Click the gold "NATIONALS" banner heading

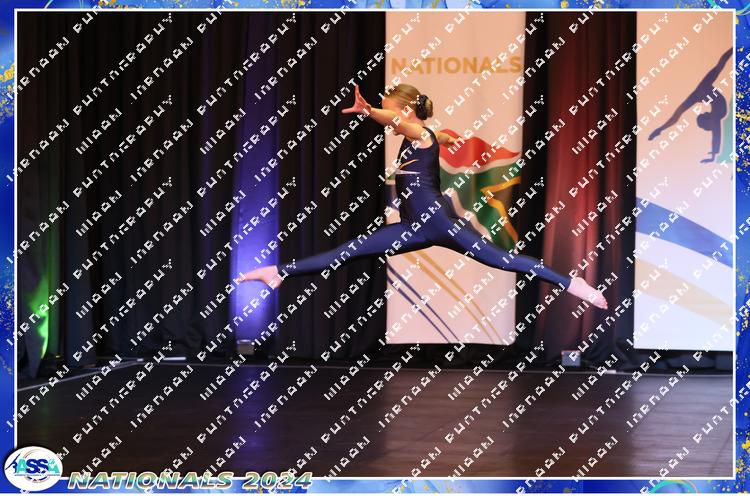pyautogui.click(x=456, y=65)
